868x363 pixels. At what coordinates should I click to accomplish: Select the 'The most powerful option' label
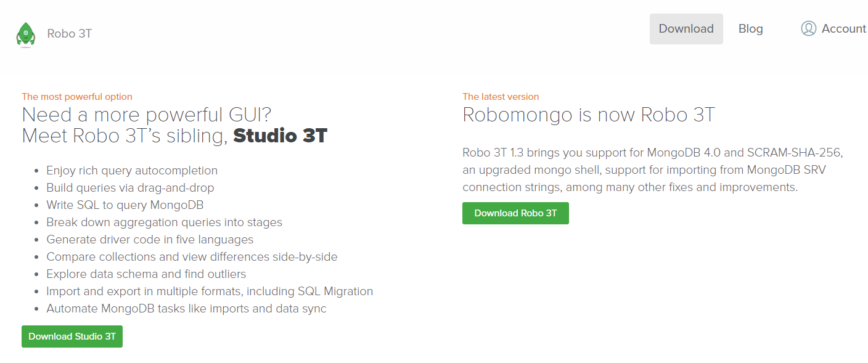coord(77,97)
